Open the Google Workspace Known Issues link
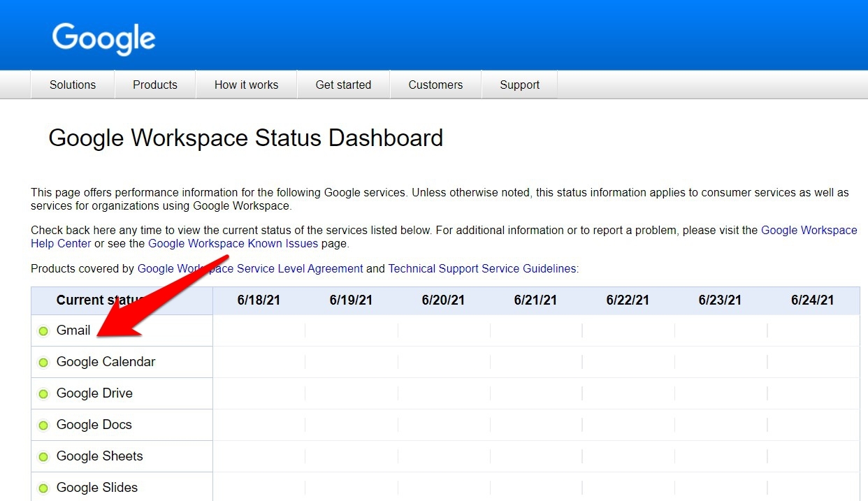The height and width of the screenshot is (501, 868). click(x=233, y=244)
